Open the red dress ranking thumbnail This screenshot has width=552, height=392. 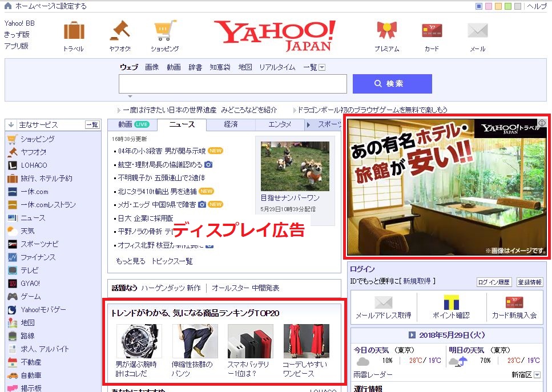307,341
